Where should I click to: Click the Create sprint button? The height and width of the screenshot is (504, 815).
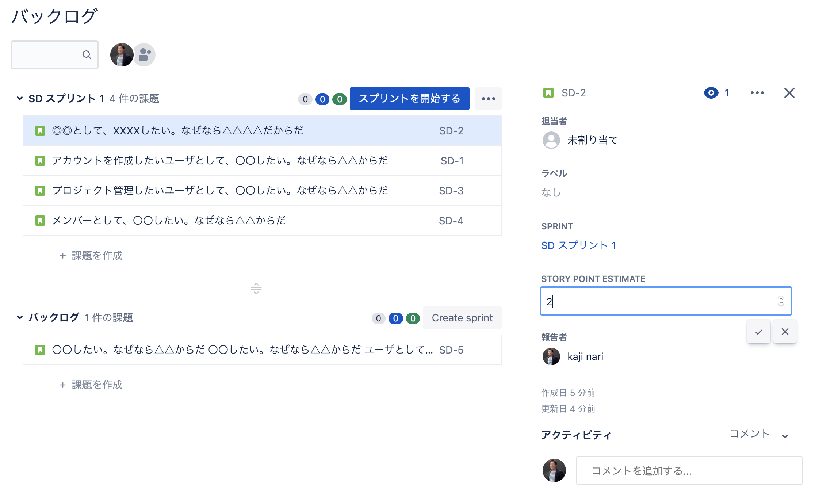(462, 317)
